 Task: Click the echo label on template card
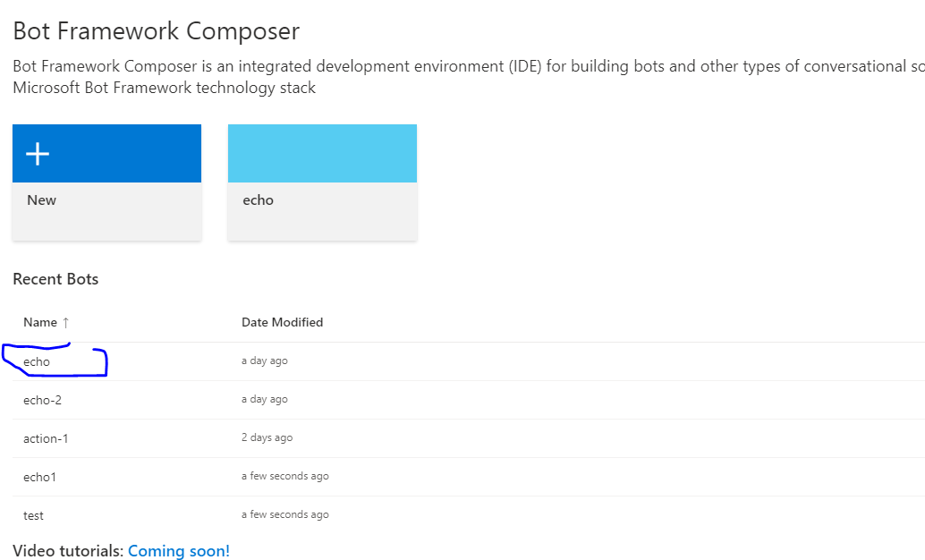[258, 200]
